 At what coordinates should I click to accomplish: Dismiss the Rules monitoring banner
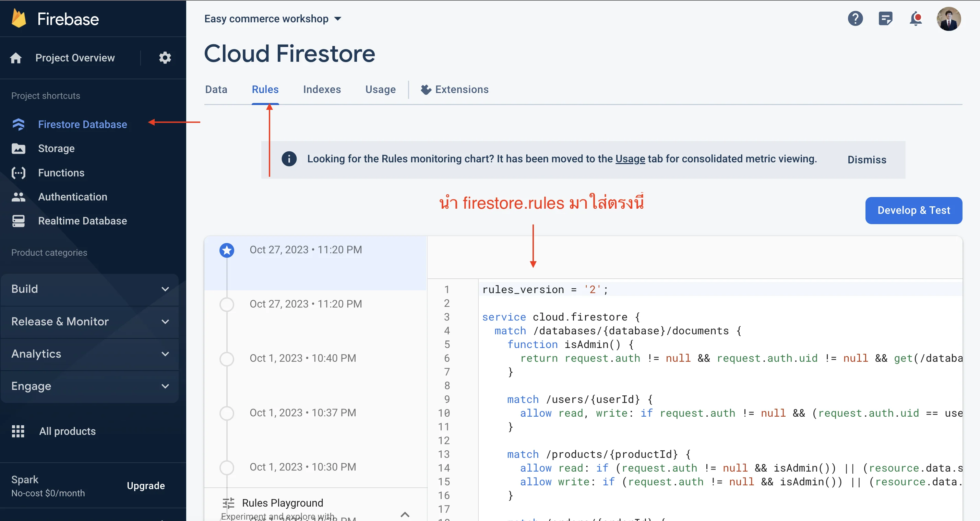pyautogui.click(x=867, y=160)
